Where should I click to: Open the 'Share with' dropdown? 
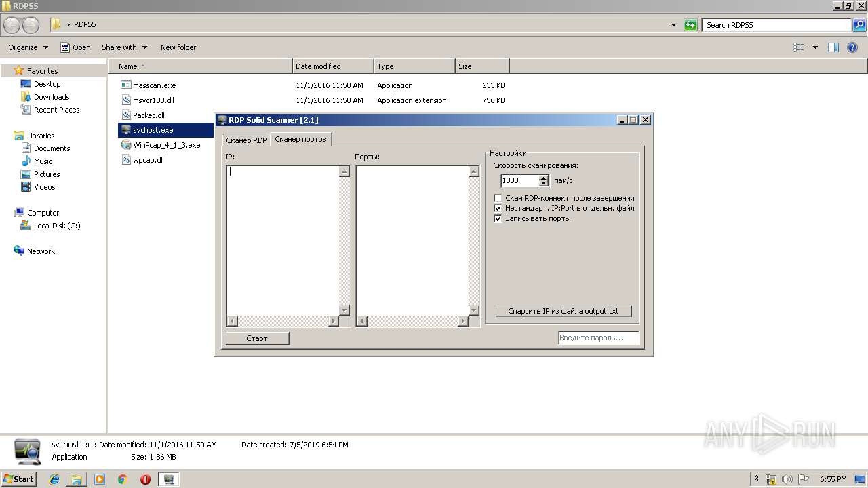point(125,47)
